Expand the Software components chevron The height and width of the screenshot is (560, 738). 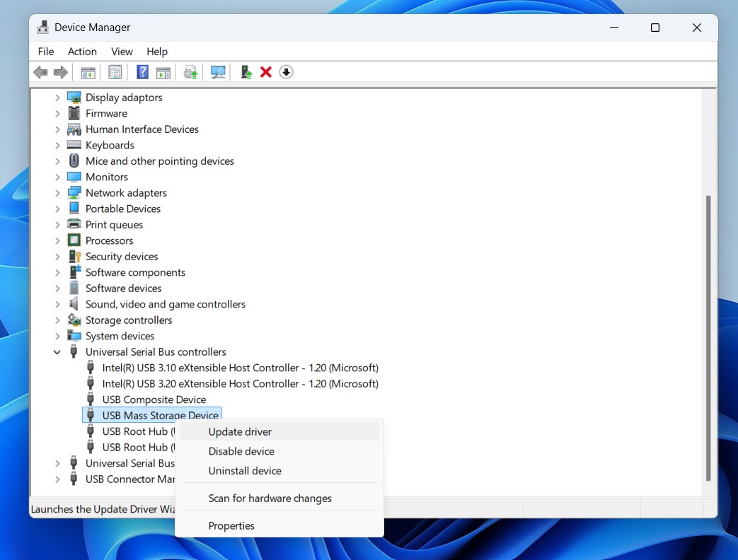tap(57, 273)
